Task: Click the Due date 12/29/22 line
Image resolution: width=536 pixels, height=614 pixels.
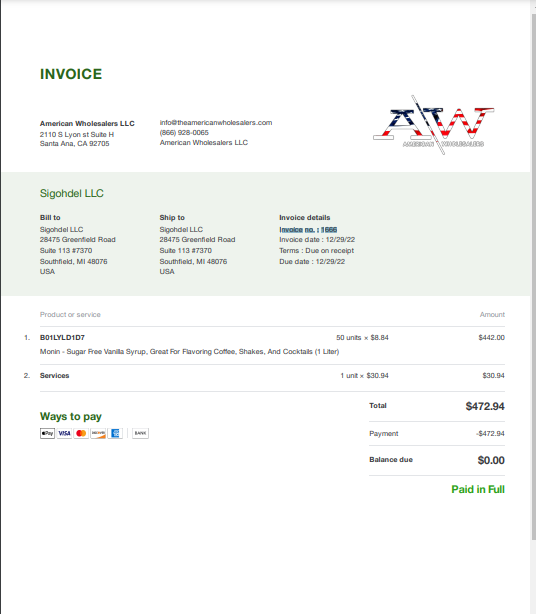Action: (312, 262)
